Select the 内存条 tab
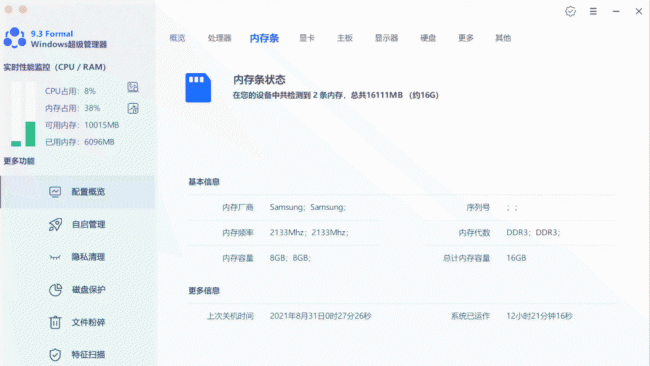Screen dimensions: 650x366 point(264,38)
